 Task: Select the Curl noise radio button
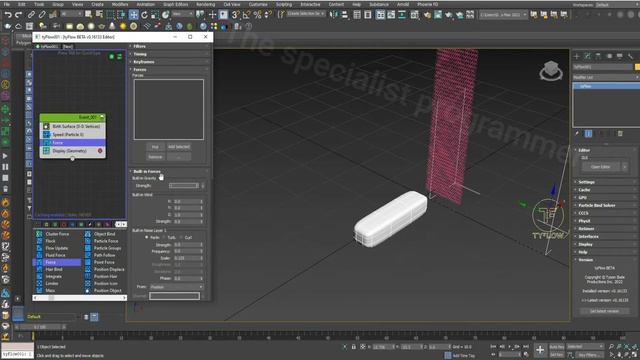point(181,237)
